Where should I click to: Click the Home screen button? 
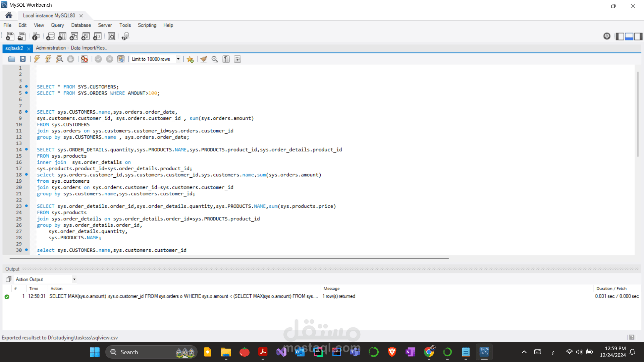(9, 15)
